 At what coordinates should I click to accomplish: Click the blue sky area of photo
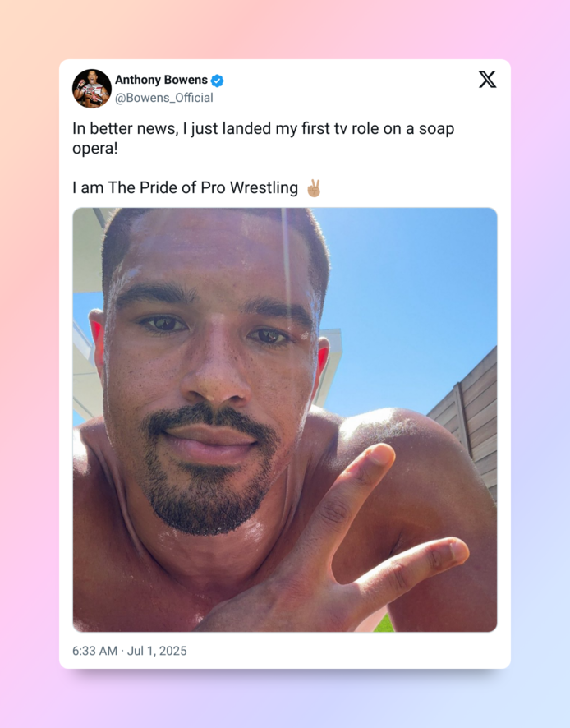(x=408, y=297)
